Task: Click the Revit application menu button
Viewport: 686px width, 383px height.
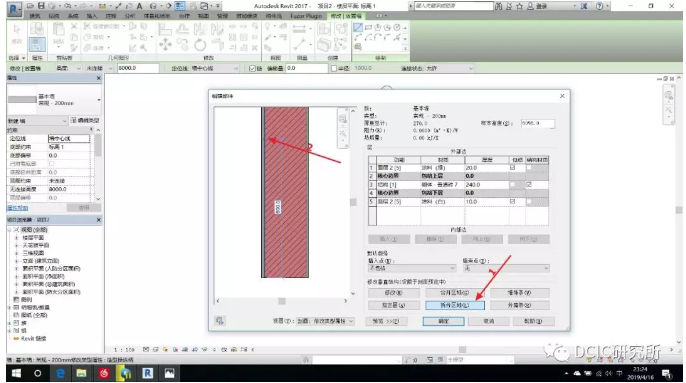Action: click(x=14, y=9)
